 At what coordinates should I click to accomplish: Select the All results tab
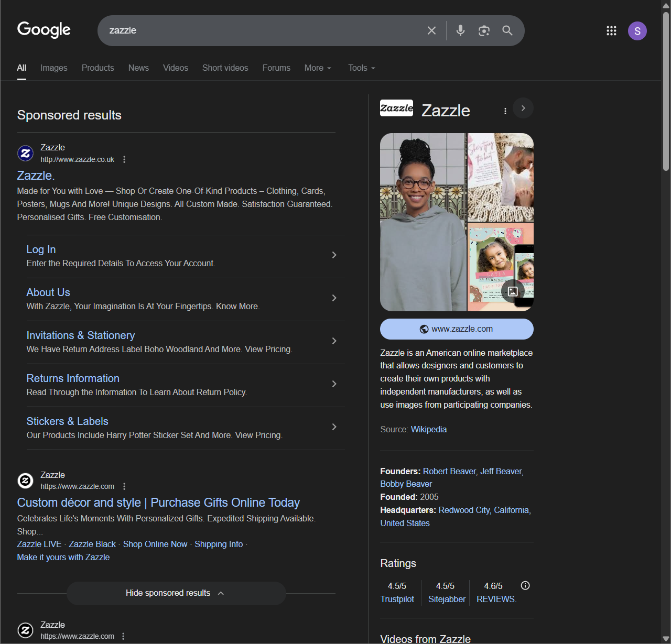pos(21,68)
